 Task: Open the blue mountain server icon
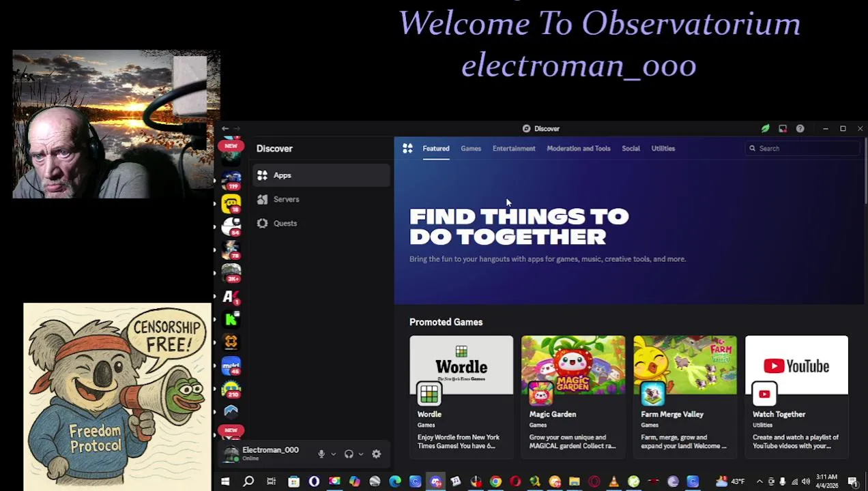[231, 411]
